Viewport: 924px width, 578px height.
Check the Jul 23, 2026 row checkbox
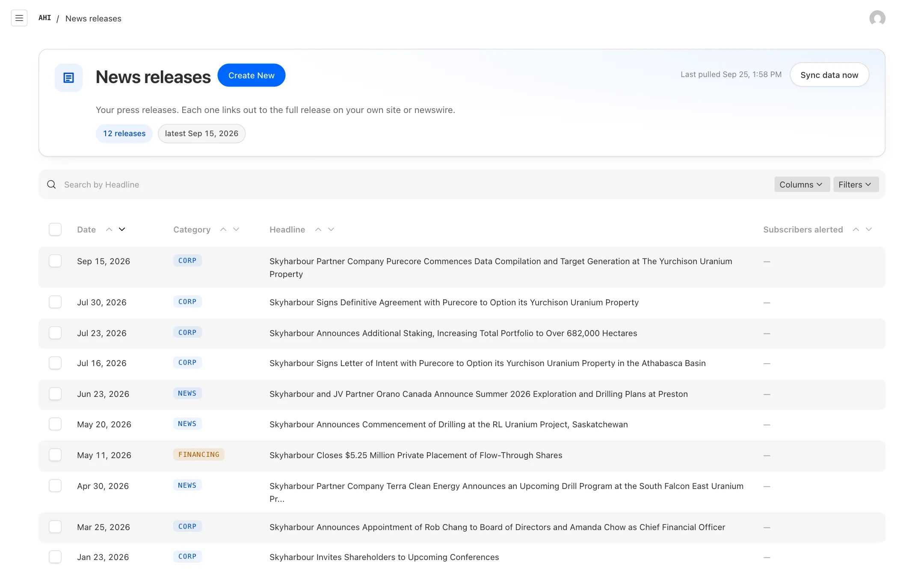55,333
